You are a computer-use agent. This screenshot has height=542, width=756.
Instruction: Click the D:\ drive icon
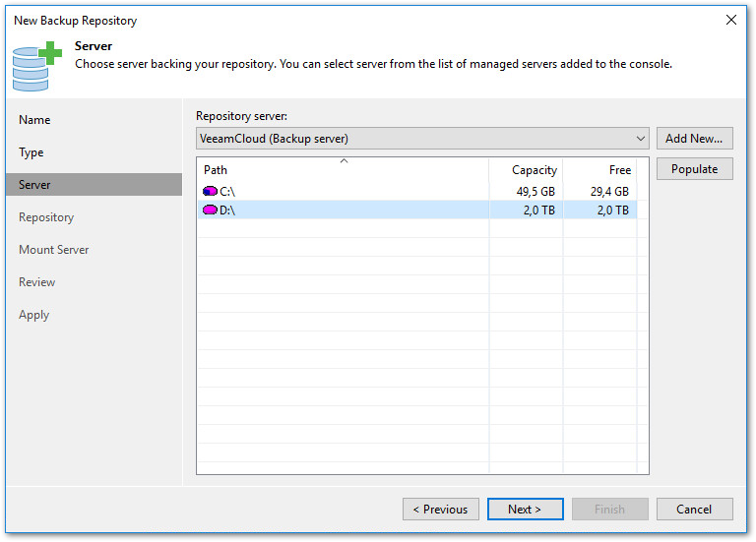tap(211, 211)
